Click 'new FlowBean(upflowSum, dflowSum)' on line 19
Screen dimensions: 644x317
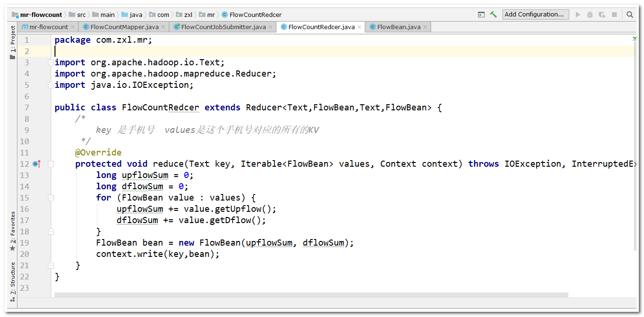point(264,243)
